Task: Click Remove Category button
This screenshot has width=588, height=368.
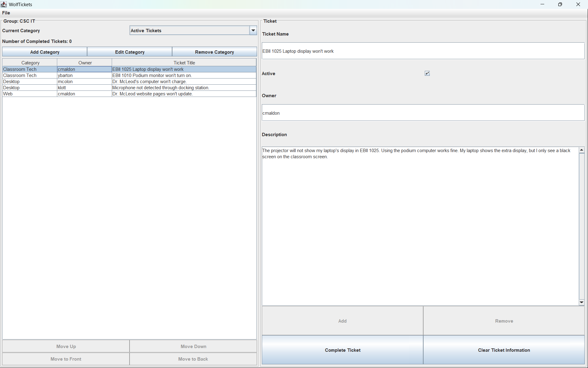Action: (x=214, y=52)
